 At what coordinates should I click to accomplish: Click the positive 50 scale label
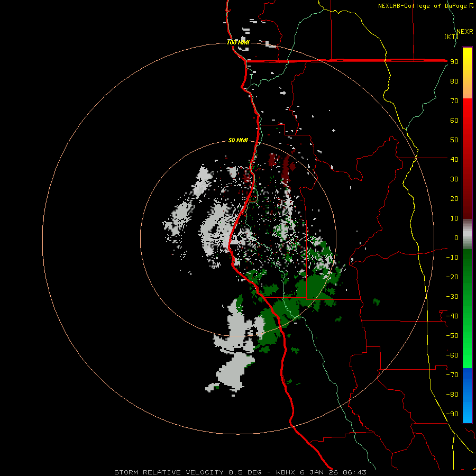coord(454,140)
